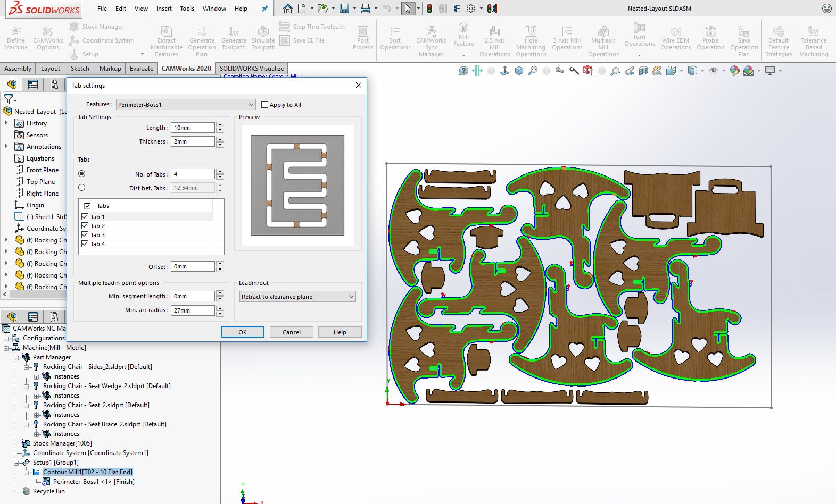Select the No. of Tabs radio button
Viewport: 836px width, 504px height.
(81, 174)
